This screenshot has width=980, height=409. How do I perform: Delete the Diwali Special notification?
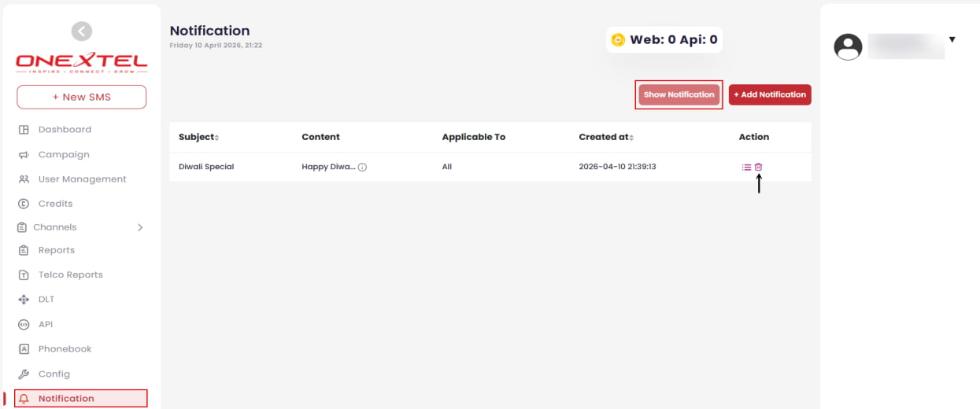coord(759,167)
